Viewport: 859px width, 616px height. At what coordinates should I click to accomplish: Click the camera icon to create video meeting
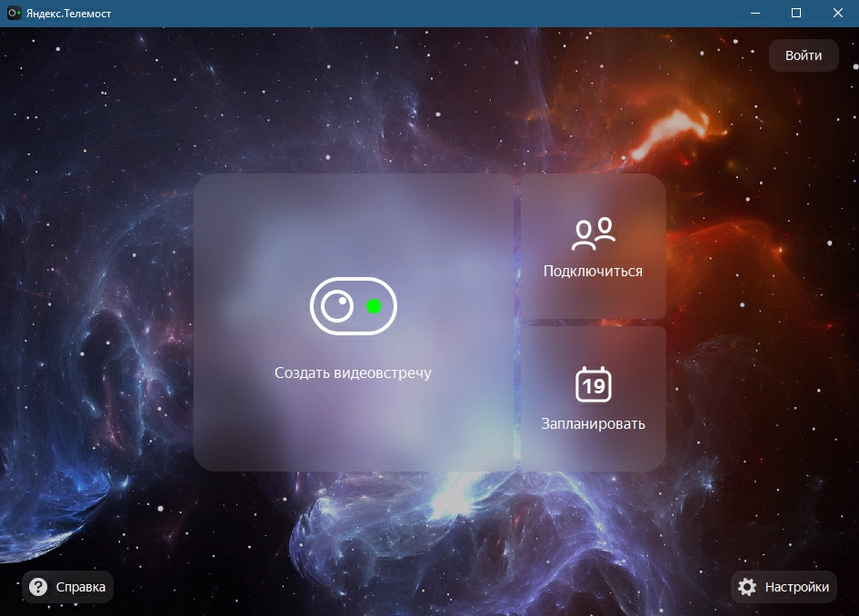coord(354,306)
